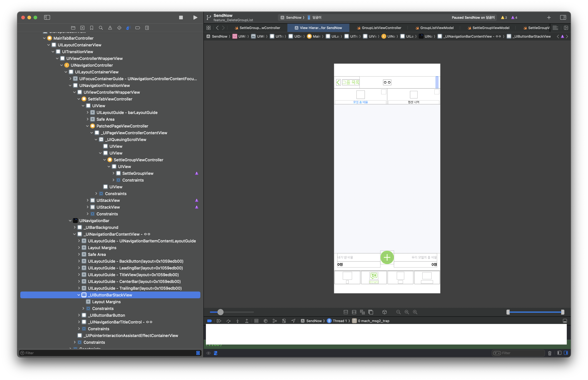
Task: Click the Run play button
Action: click(x=195, y=18)
